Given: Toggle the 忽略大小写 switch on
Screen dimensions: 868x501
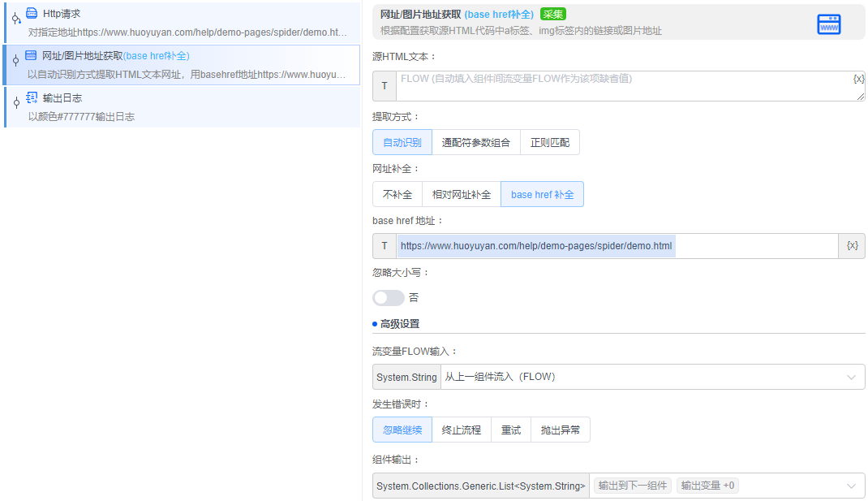Looking at the screenshot, I should click(x=388, y=297).
